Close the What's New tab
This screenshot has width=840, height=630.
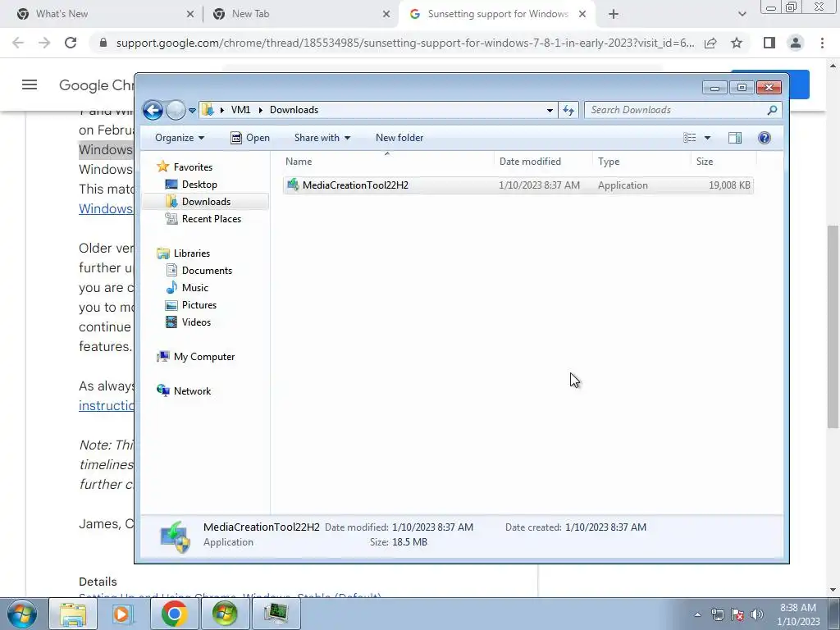[190, 15]
